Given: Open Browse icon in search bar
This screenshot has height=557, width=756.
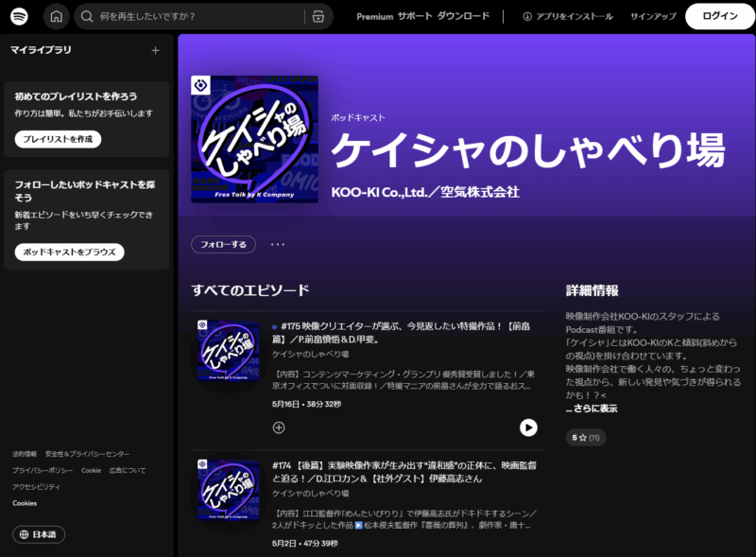Looking at the screenshot, I should point(318,16).
